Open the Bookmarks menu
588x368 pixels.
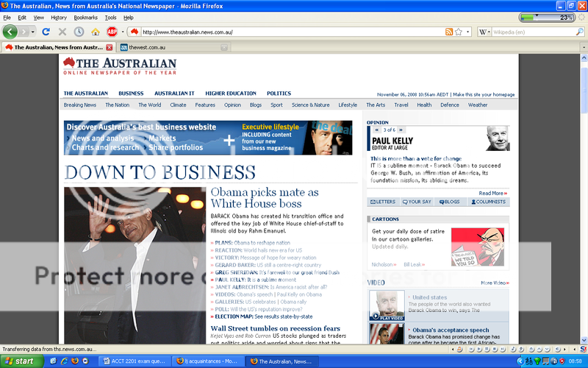click(x=85, y=17)
